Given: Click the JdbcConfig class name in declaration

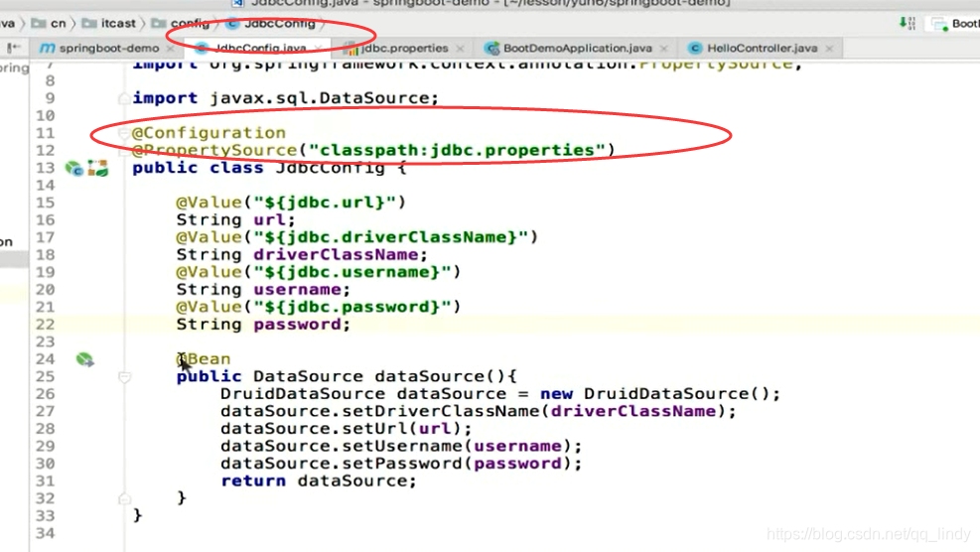Looking at the screenshot, I should point(330,168).
